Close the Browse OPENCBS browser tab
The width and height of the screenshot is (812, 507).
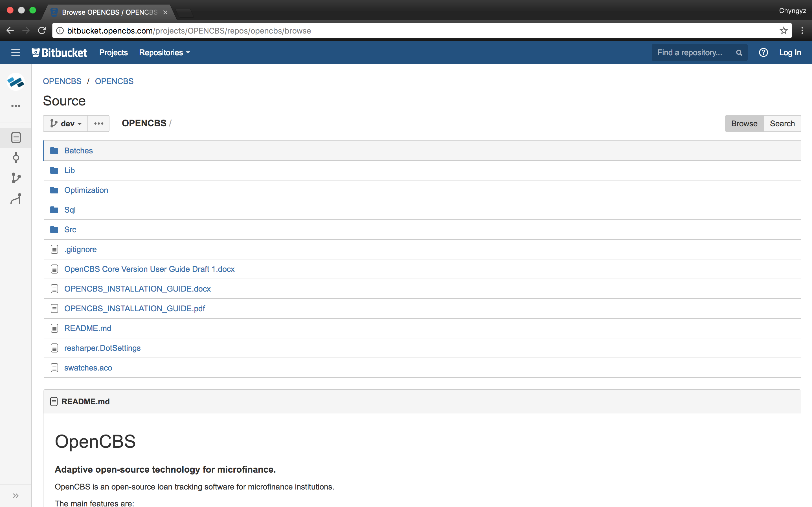(165, 12)
